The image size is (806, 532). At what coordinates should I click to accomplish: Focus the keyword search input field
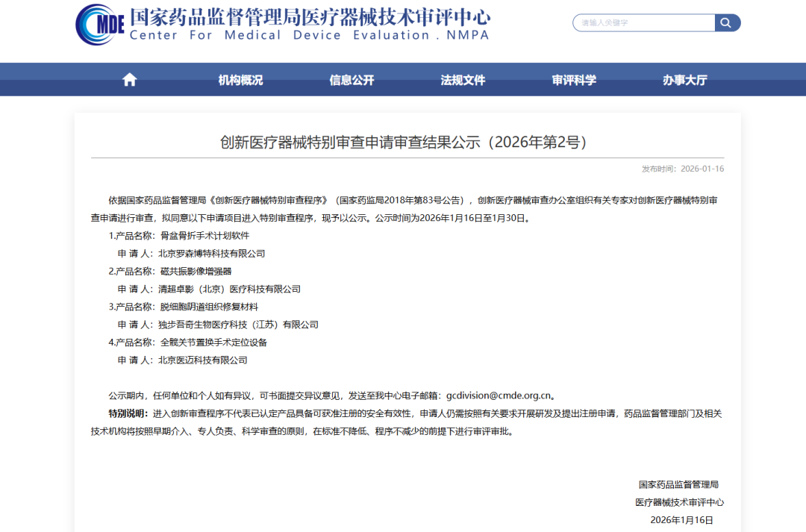(644, 22)
